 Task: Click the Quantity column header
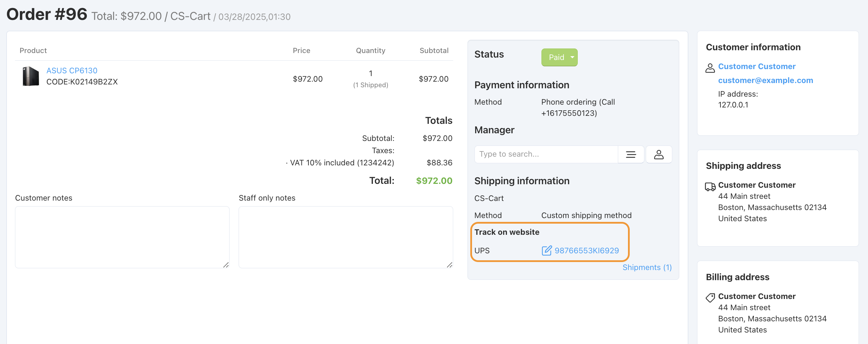point(371,51)
